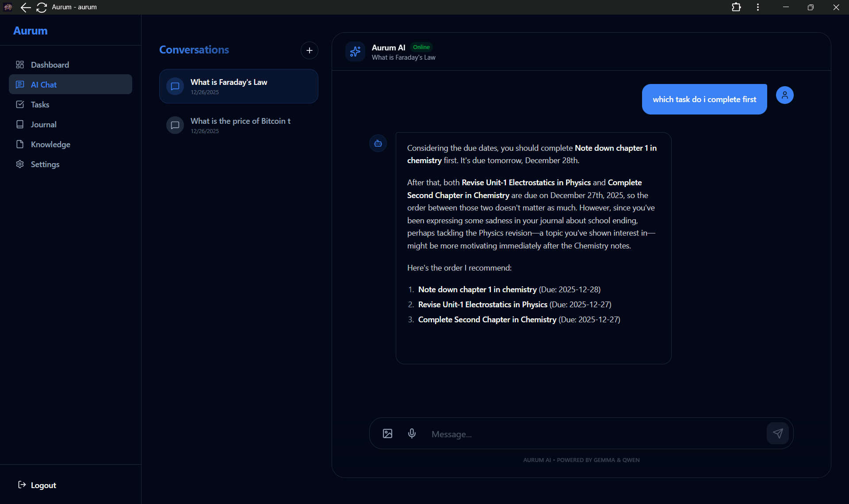Image resolution: width=849 pixels, height=504 pixels.
Task: Click the image attachment icon
Action: point(387,433)
